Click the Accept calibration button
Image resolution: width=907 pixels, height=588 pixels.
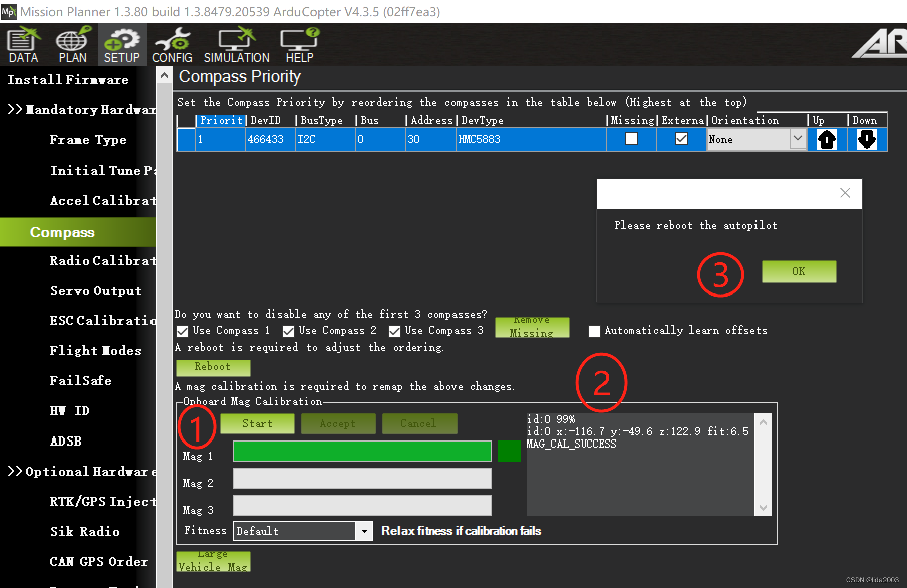click(338, 424)
